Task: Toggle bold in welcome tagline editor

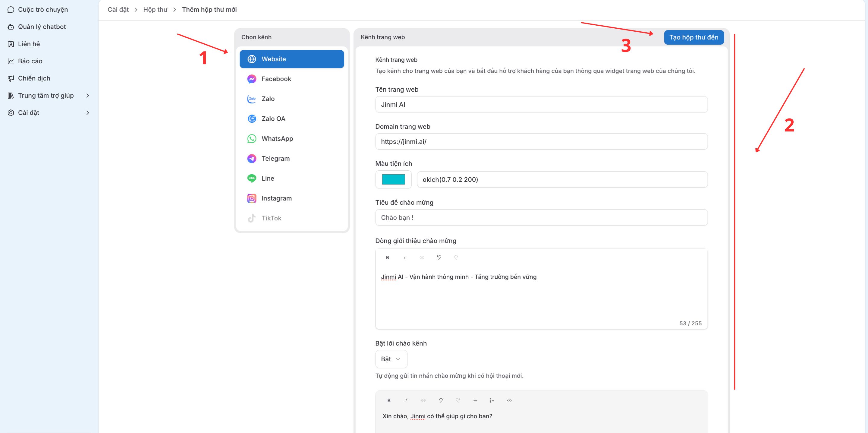Action: coord(387,257)
